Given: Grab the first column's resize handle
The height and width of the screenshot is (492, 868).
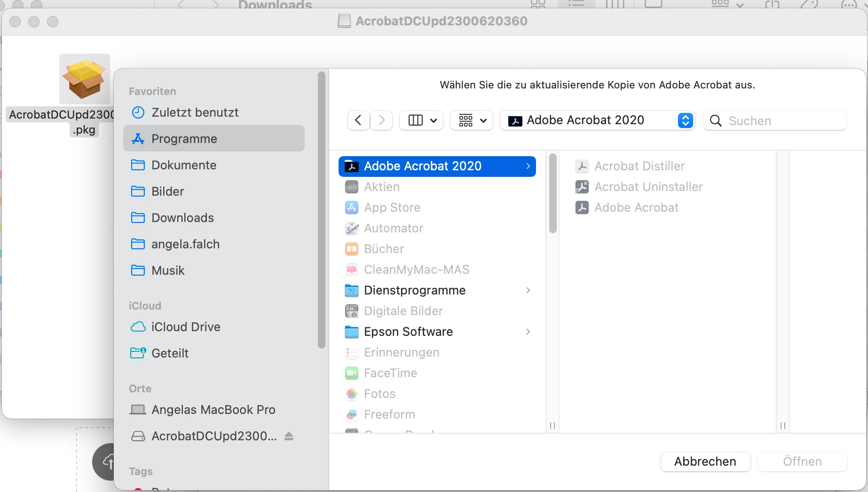Looking at the screenshot, I should [552, 426].
